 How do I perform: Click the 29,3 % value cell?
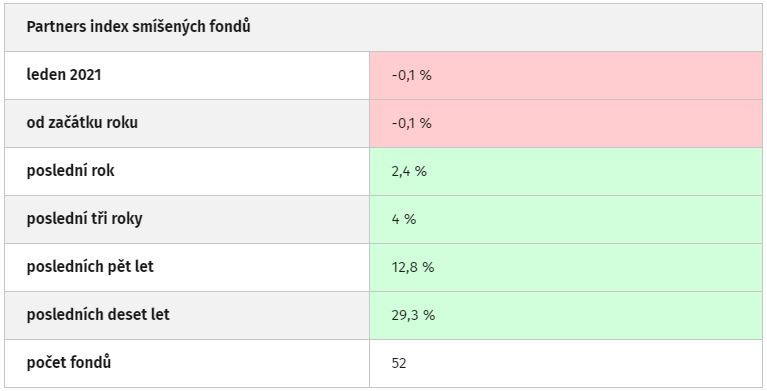(x=566, y=315)
